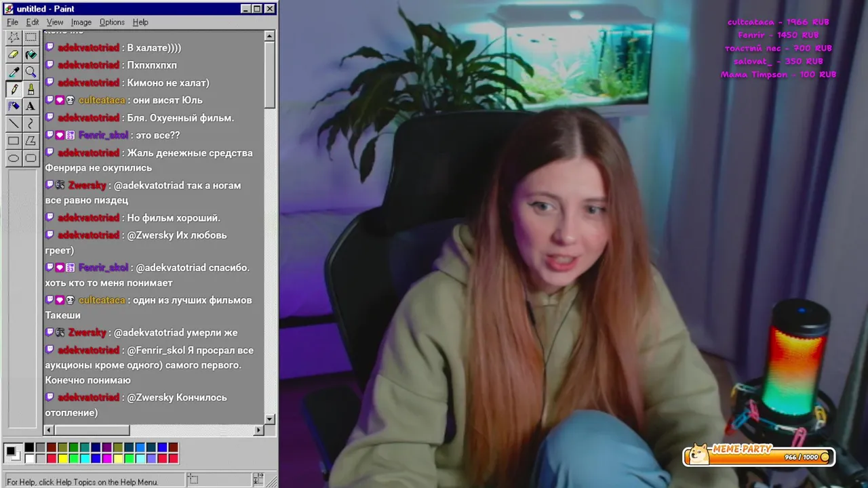868x488 pixels.
Task: Open the Options menu
Action: point(112,22)
